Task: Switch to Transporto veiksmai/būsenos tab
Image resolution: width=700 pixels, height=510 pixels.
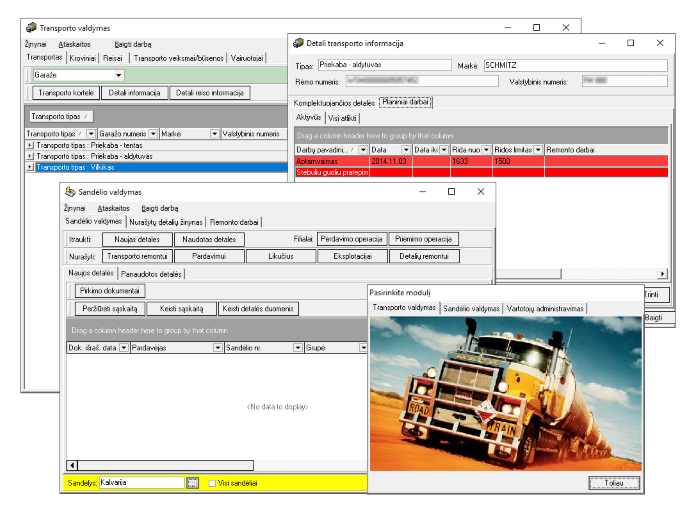Action: coord(179,58)
